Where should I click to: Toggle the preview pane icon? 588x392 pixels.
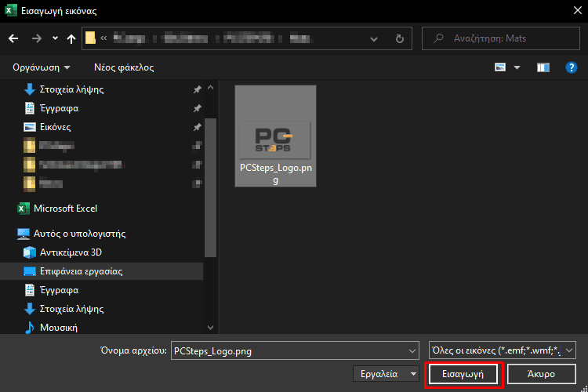(543, 67)
